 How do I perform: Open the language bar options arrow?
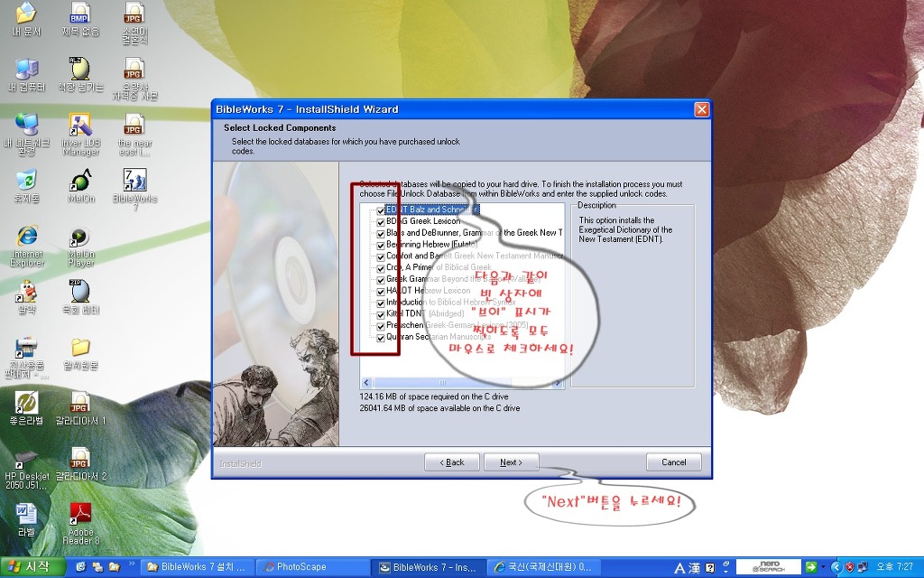725,573
